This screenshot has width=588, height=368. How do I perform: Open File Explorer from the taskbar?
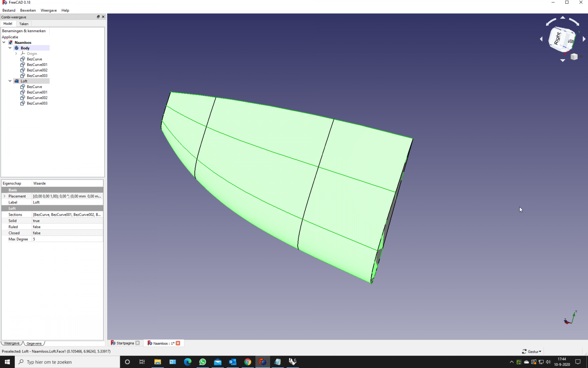[157, 362]
